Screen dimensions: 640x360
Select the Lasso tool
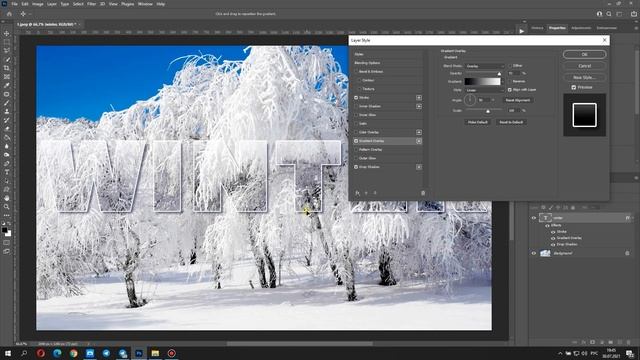pos(7,51)
